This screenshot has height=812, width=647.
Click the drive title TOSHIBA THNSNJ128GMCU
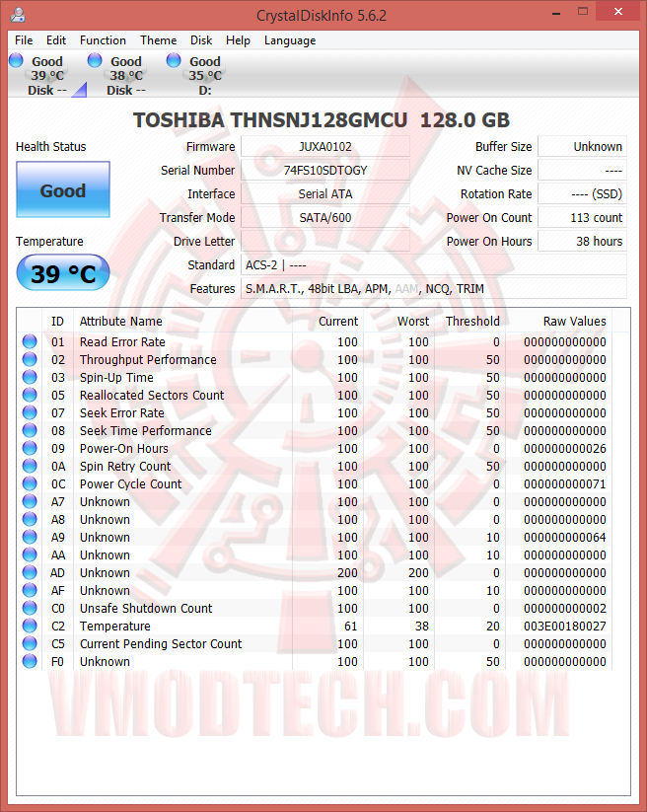[x=270, y=120]
